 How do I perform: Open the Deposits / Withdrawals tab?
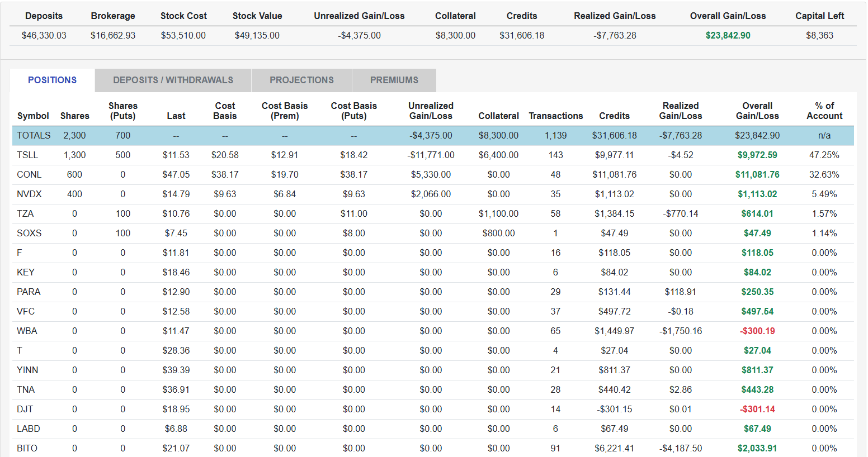click(173, 80)
